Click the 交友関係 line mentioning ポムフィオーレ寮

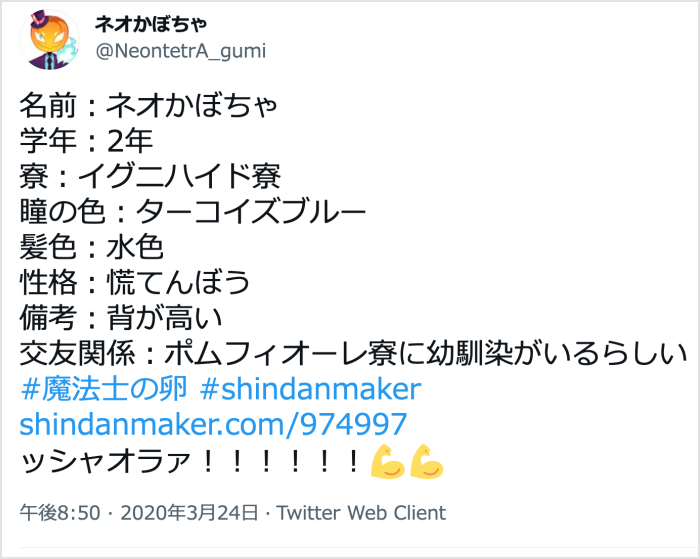point(354,353)
